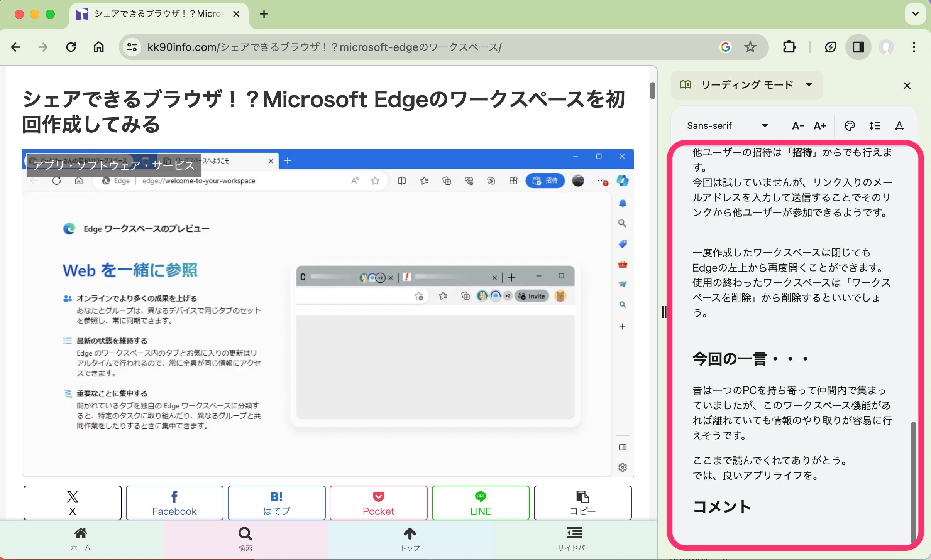931x560 pixels.
Task: Increase reading mode font size A+
Action: click(x=819, y=126)
